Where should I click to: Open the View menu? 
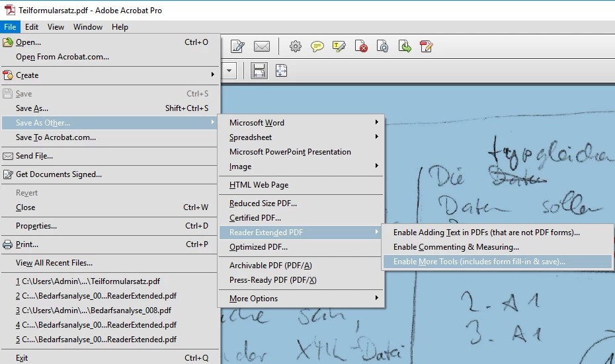coord(56,27)
